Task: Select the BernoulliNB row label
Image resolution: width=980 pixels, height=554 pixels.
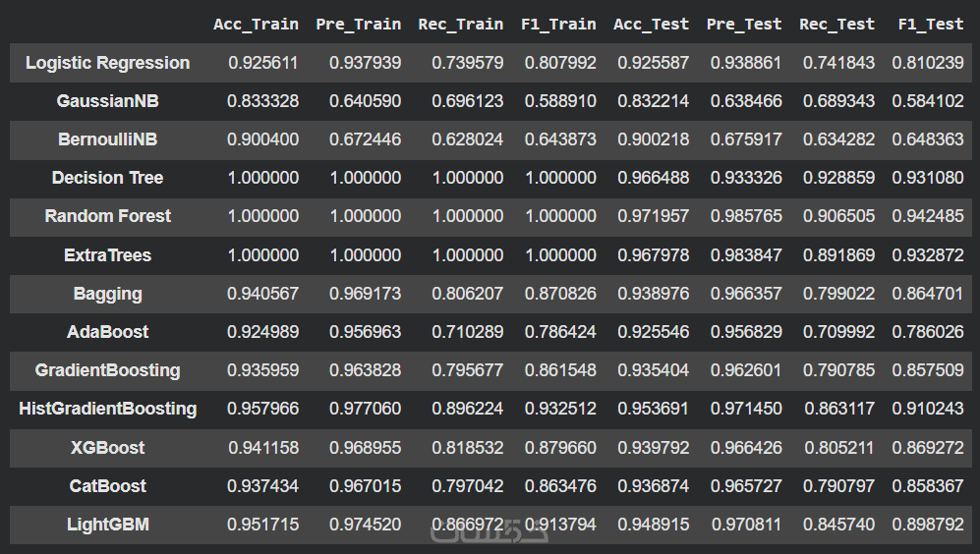Action: tap(107, 139)
